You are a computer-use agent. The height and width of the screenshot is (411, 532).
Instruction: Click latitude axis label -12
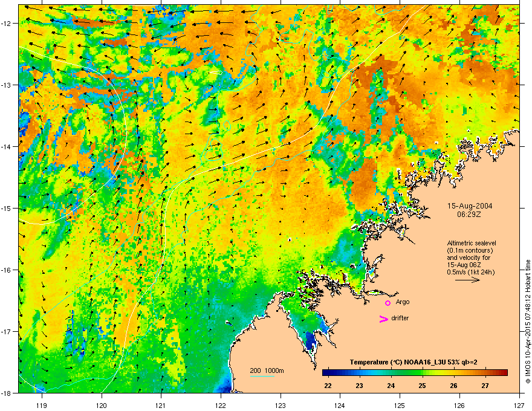tap(6, 24)
